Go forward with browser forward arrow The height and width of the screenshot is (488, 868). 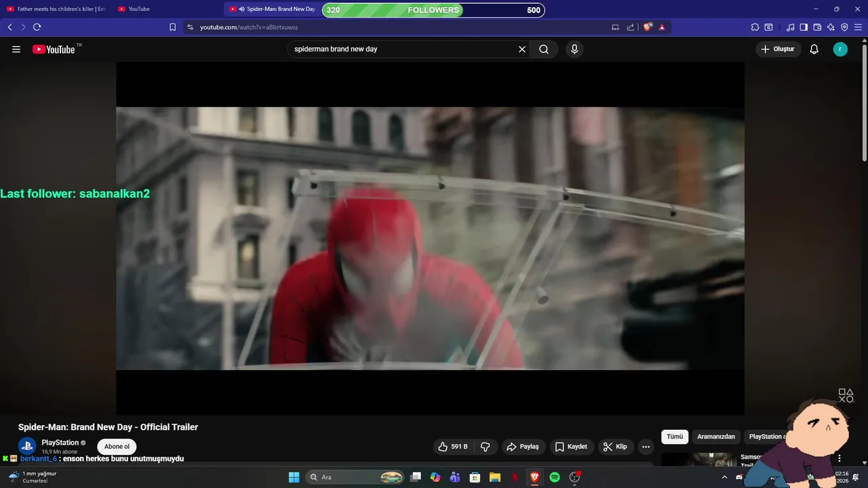click(23, 27)
